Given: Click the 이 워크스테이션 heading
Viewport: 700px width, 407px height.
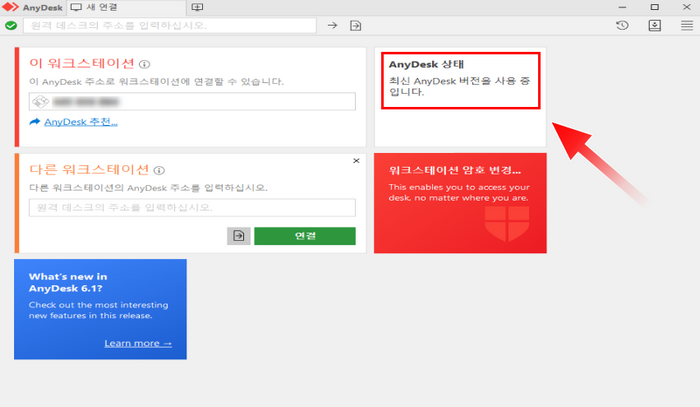Looking at the screenshot, I should pyautogui.click(x=82, y=63).
